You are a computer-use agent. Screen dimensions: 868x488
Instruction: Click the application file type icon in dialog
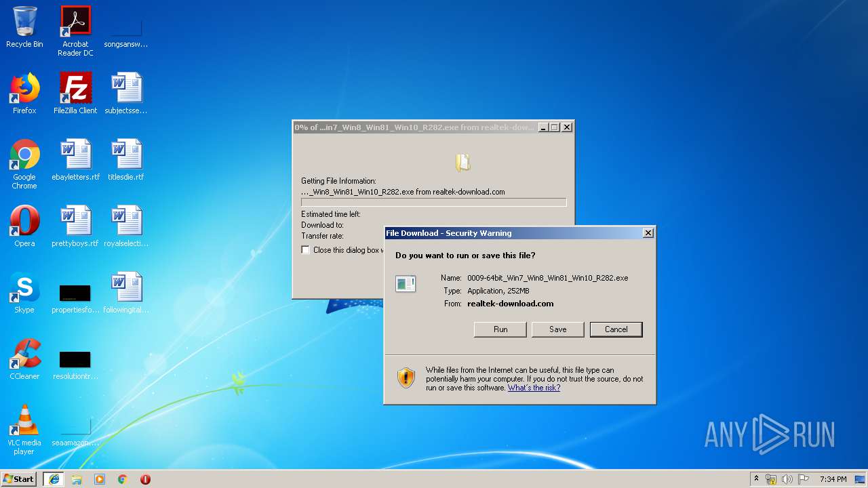(x=406, y=283)
